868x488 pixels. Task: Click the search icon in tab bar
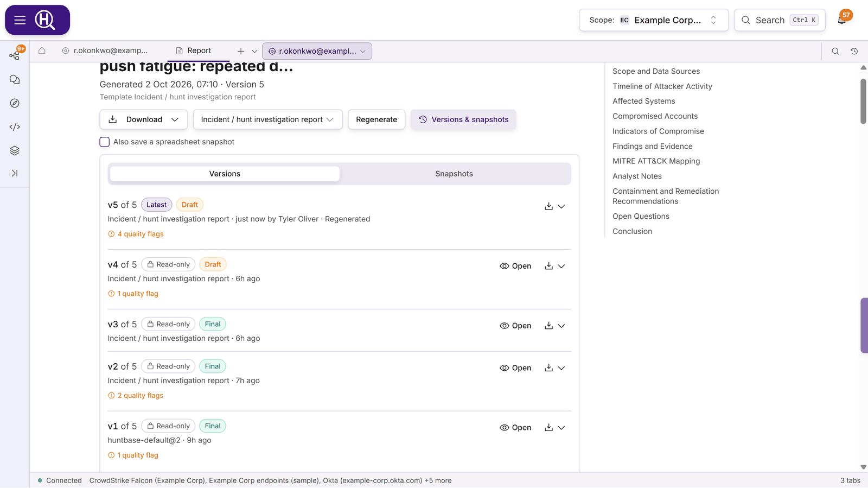click(x=835, y=51)
